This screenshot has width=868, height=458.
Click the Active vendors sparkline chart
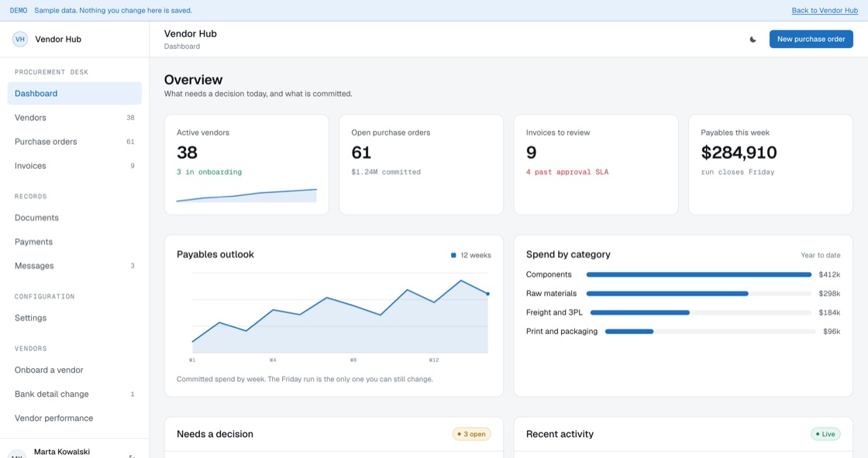tap(246, 195)
